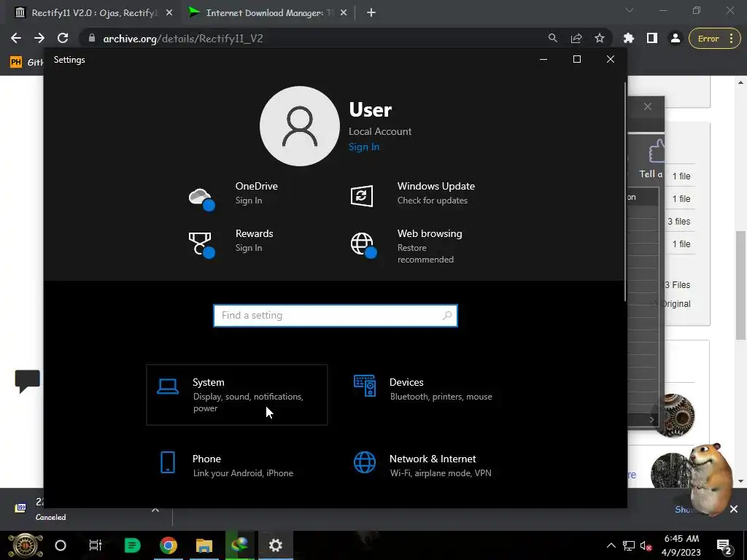Click the Settings gear on taskbar
The width and height of the screenshot is (747, 560).
pos(275,545)
